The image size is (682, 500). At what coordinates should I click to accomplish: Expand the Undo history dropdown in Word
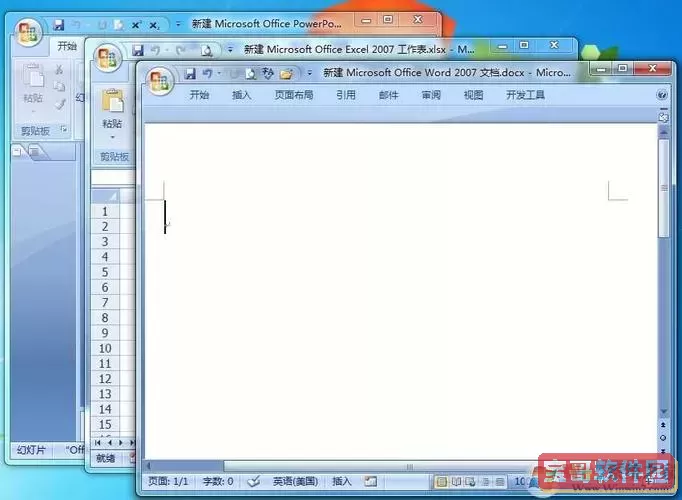point(219,73)
